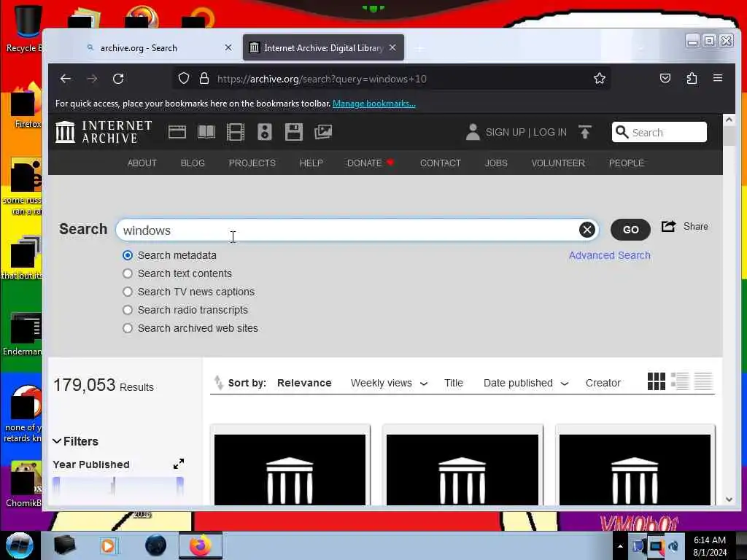This screenshot has height=560, width=747.
Task: Sort results by Title
Action: (x=454, y=384)
